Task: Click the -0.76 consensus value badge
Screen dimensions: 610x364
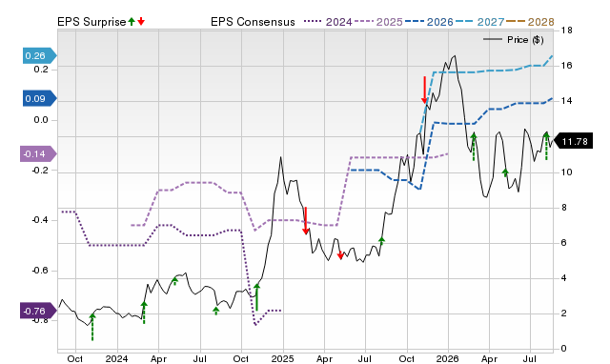Action: point(38,311)
